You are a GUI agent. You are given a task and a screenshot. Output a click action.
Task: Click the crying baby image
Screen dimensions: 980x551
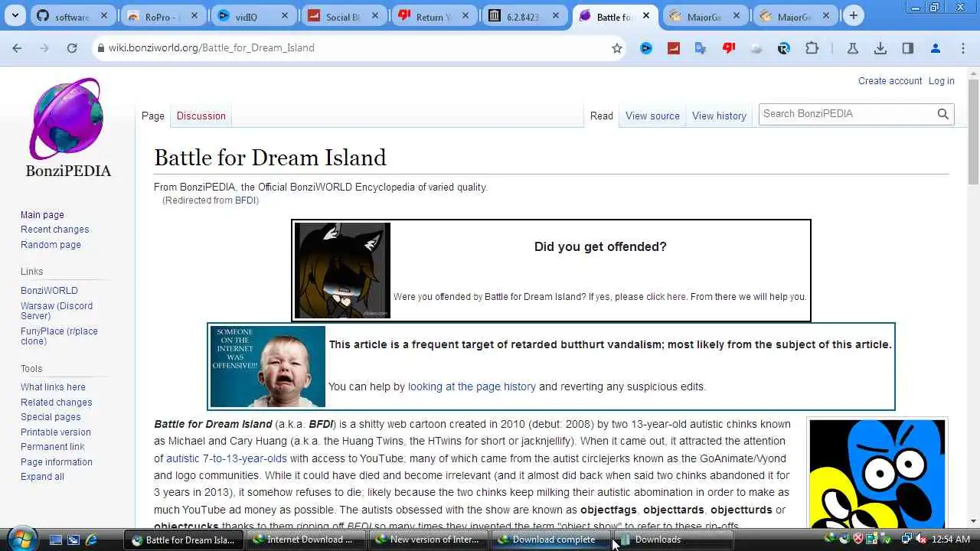(267, 367)
